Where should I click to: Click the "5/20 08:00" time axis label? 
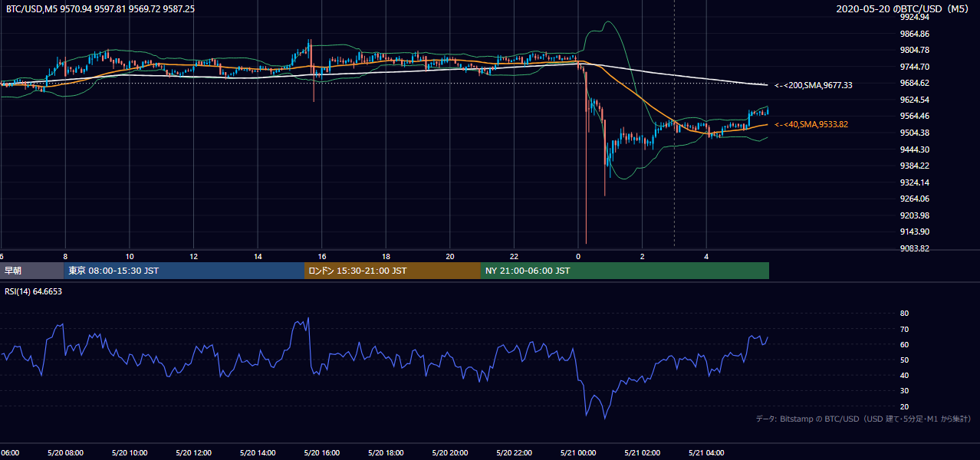click(x=65, y=453)
